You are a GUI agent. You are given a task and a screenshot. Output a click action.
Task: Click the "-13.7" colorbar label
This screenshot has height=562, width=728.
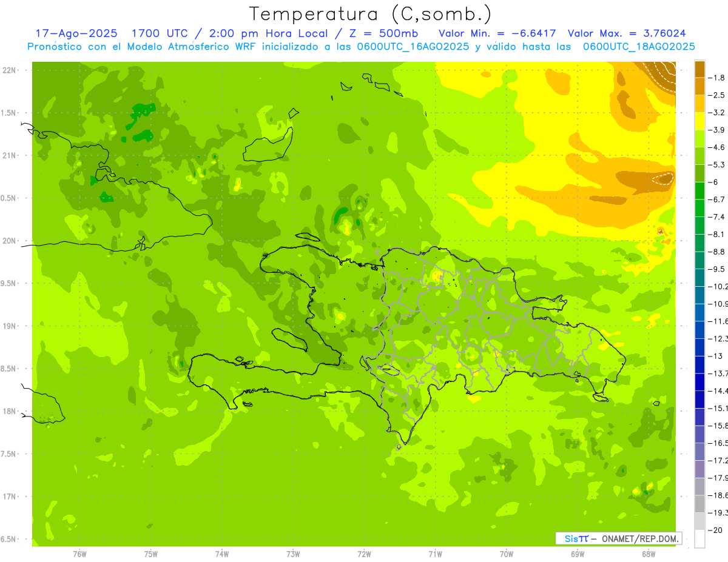point(719,373)
